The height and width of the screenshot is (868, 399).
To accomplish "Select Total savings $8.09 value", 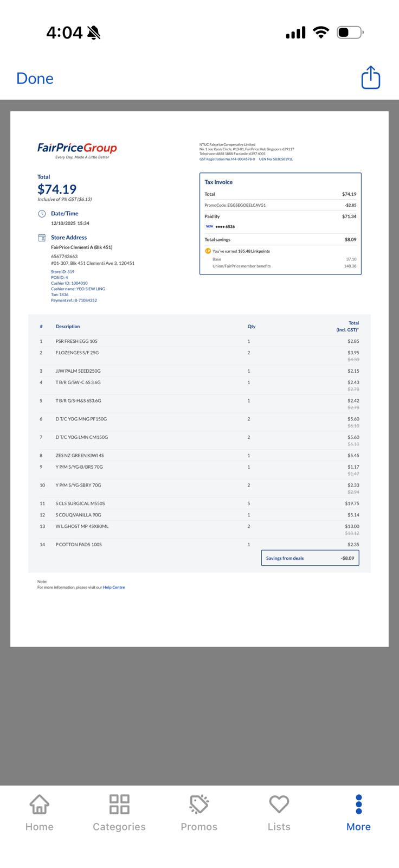I will (x=350, y=239).
